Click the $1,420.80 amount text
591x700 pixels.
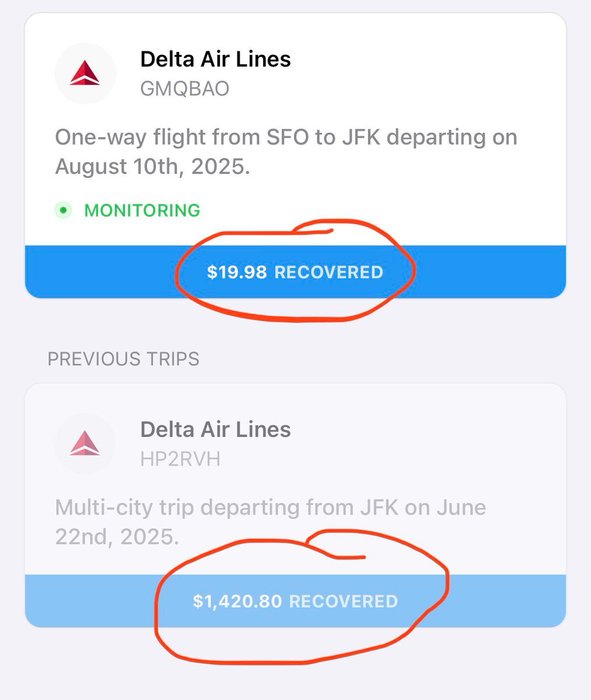237,601
